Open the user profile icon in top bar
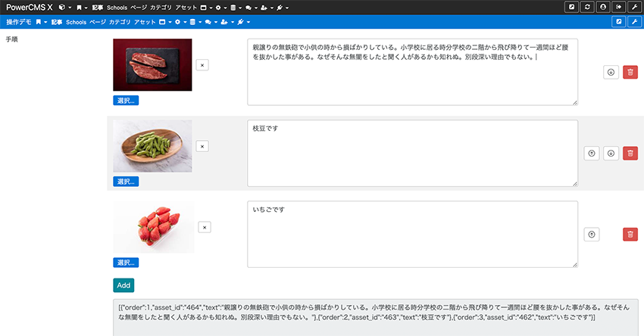The image size is (644, 336). click(603, 7)
